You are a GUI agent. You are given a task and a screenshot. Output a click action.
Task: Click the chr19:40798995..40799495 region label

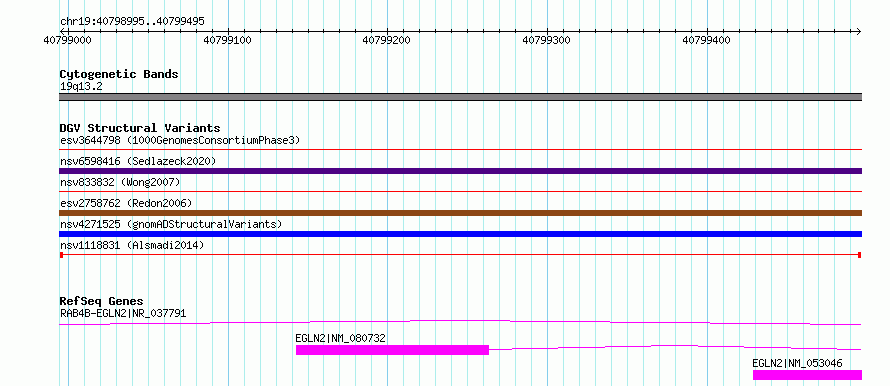tap(132, 22)
